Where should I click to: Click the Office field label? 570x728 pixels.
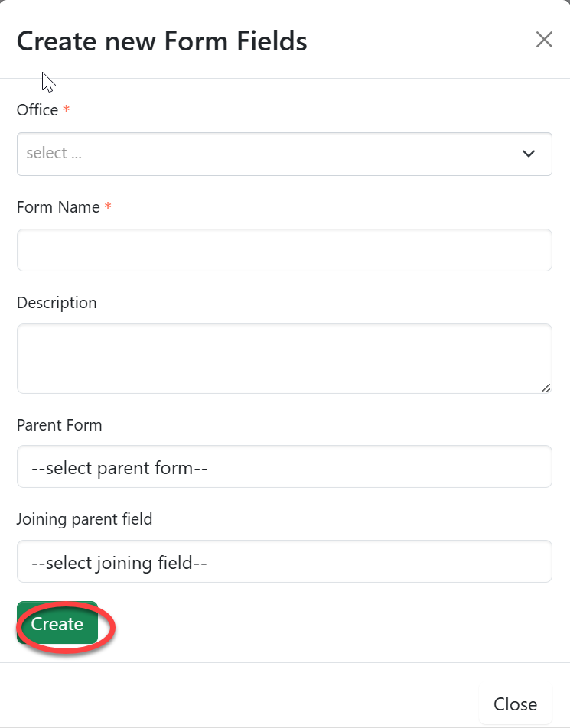coord(37,110)
